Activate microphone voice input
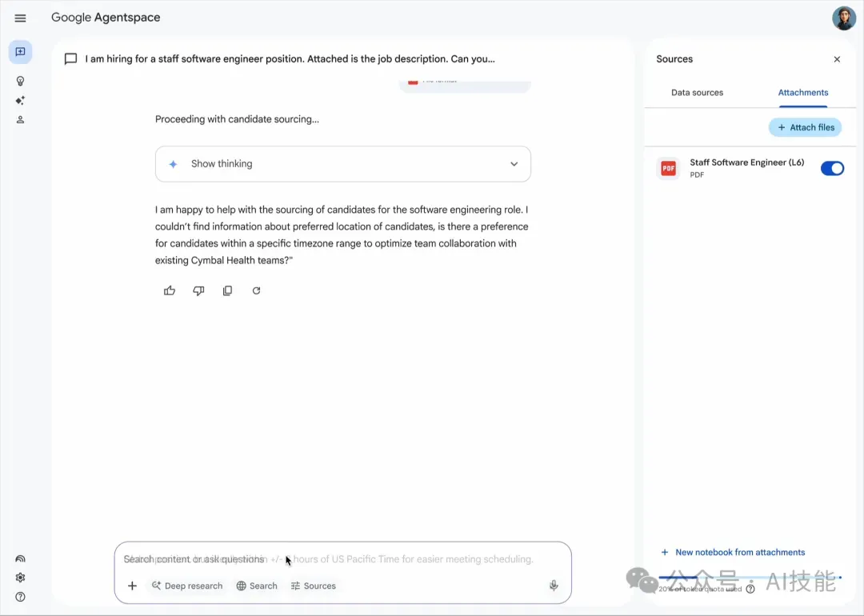 coord(554,586)
